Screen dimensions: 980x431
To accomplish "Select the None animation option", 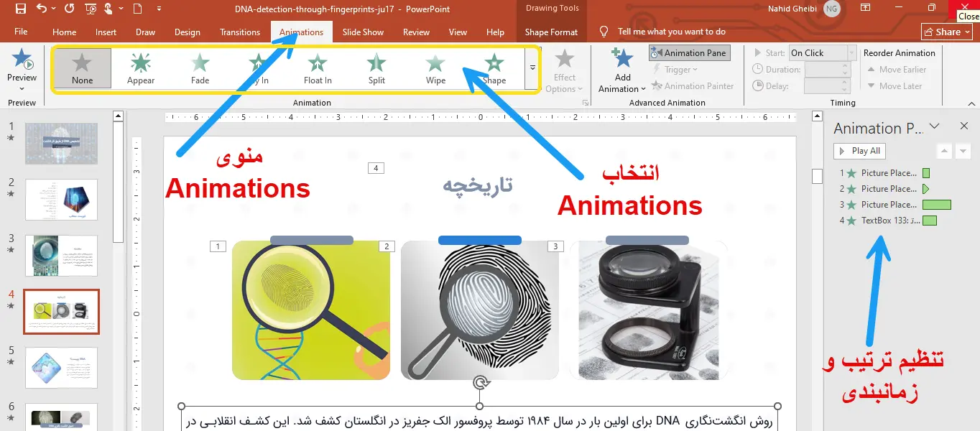I will point(82,68).
